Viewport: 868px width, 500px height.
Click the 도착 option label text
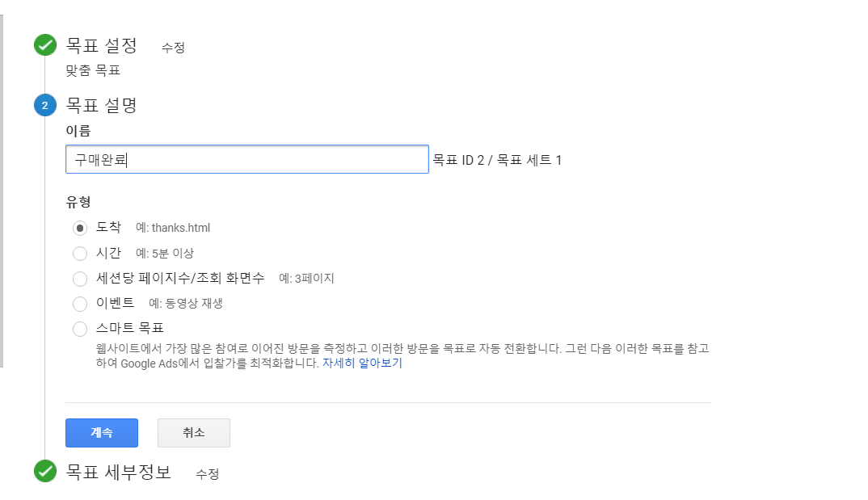click(x=108, y=227)
